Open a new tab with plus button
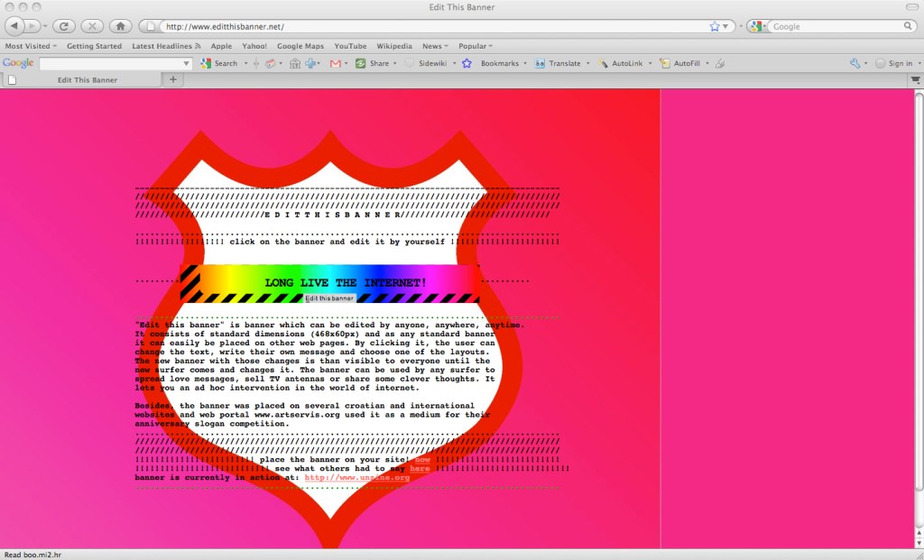Screen dimensions: 924x560 click(173, 79)
